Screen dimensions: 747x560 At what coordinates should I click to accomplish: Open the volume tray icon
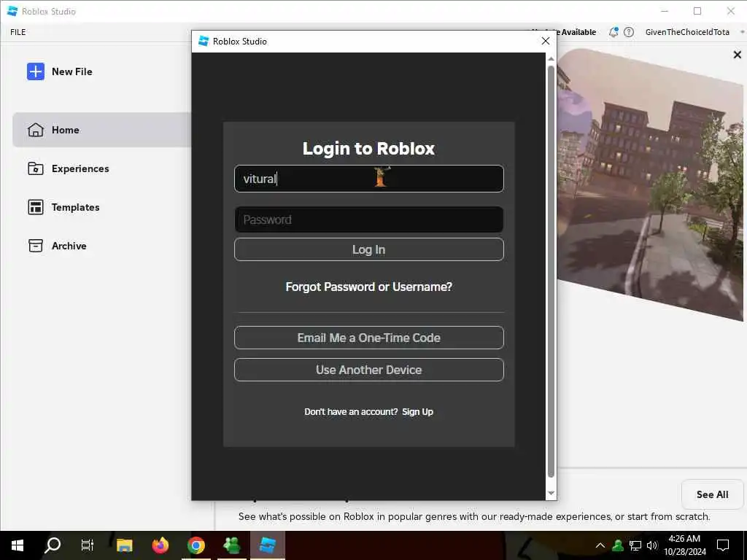click(652, 545)
